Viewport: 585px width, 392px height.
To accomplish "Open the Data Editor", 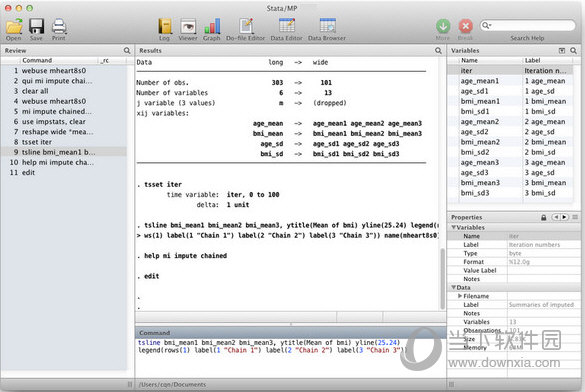I will (287, 26).
